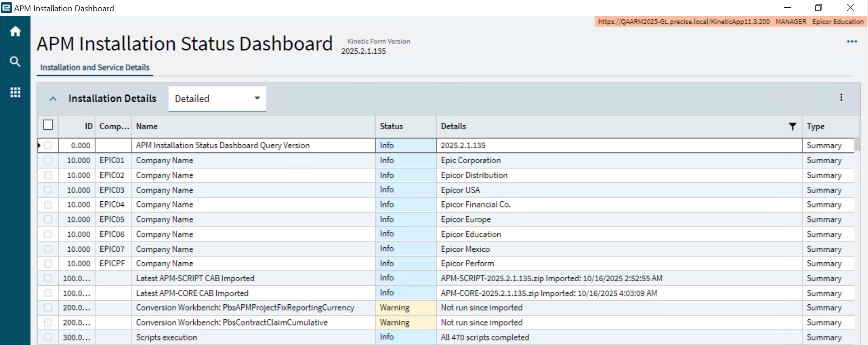This screenshot has width=868, height=345.
Task: Select the 'Epic Corporation' details cell
Action: [619, 161]
